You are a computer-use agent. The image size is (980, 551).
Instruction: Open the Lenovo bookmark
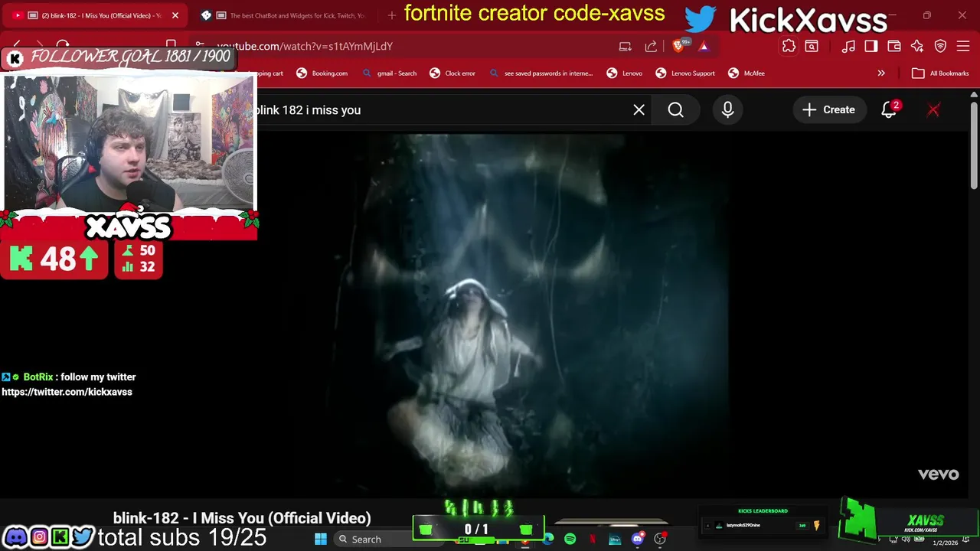tap(625, 73)
